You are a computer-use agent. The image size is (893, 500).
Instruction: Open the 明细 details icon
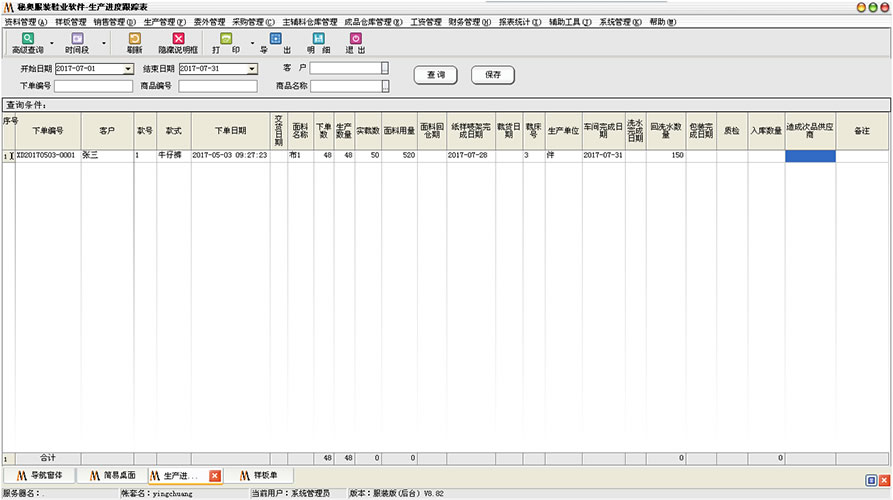point(318,38)
